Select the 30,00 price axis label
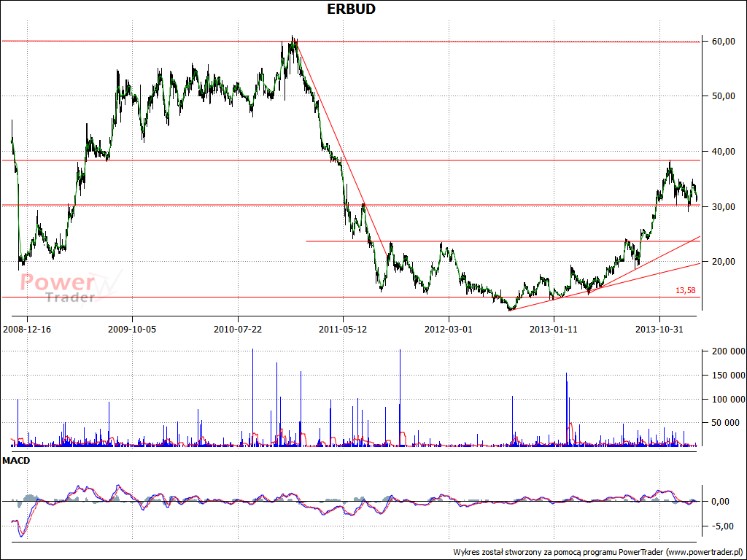This screenshot has height=560, width=747. point(723,206)
